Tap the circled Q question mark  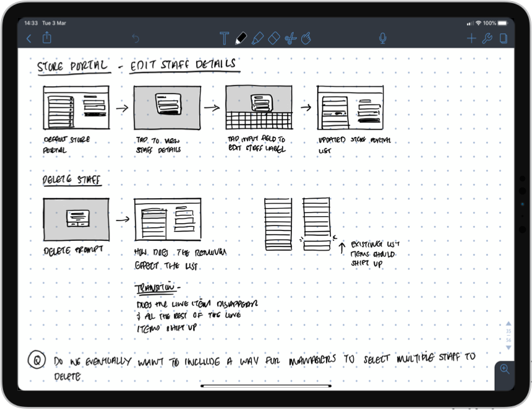[x=36, y=360]
